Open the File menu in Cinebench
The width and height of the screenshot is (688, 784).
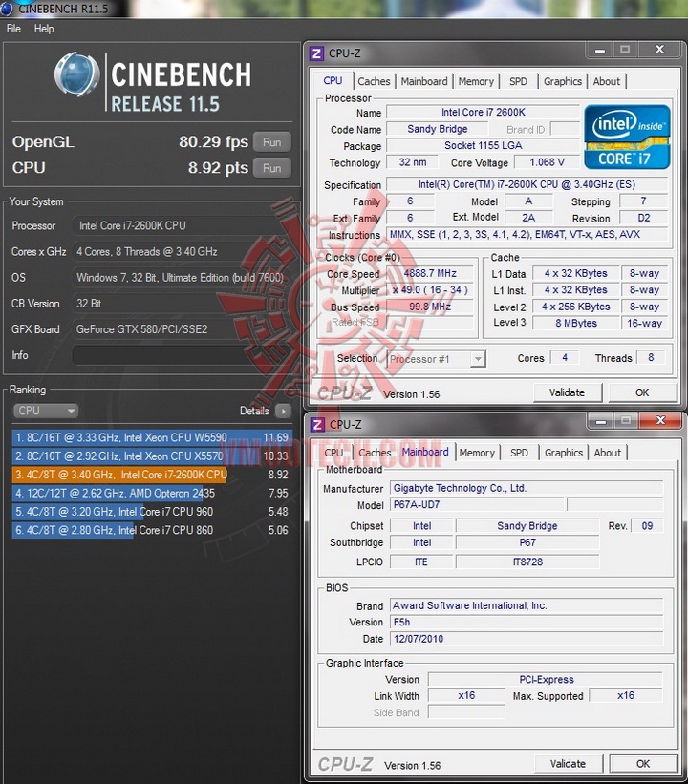pos(13,29)
